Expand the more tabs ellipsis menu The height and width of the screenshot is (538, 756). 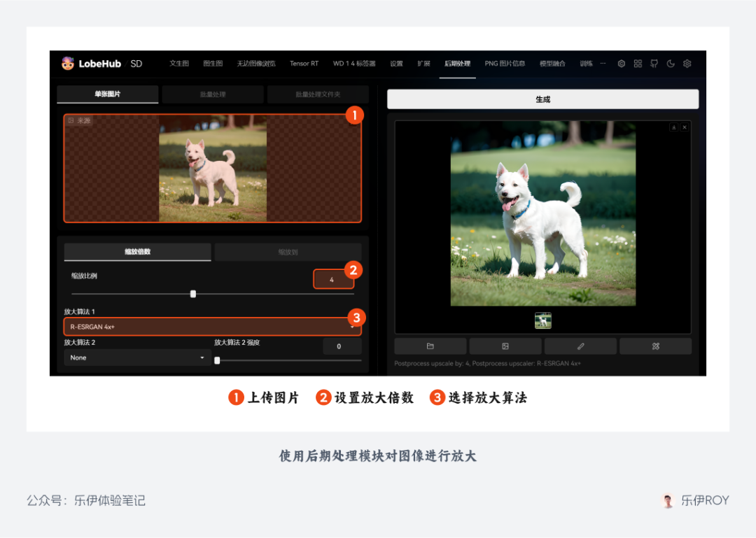click(603, 64)
